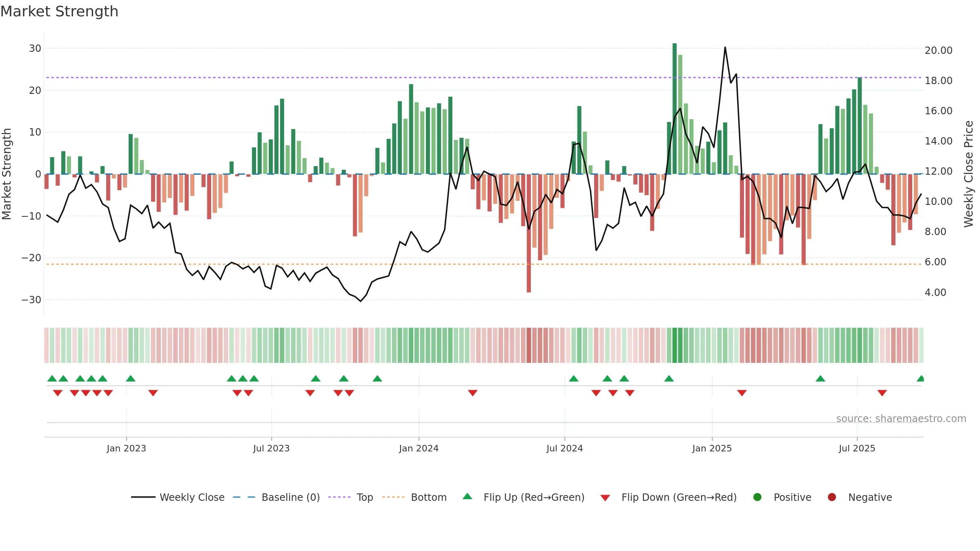The height and width of the screenshot is (551, 980).
Task: Click the sharemaestro.com source text
Action: [901, 419]
